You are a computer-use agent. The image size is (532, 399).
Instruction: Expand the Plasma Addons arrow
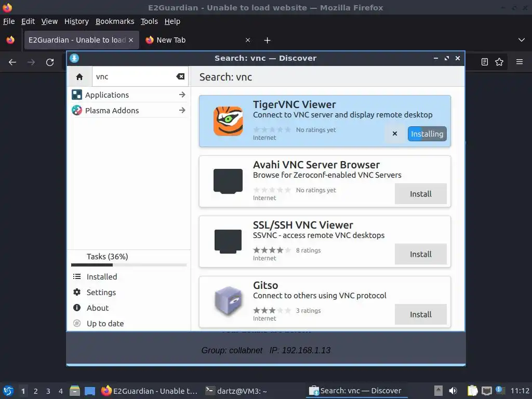click(182, 110)
